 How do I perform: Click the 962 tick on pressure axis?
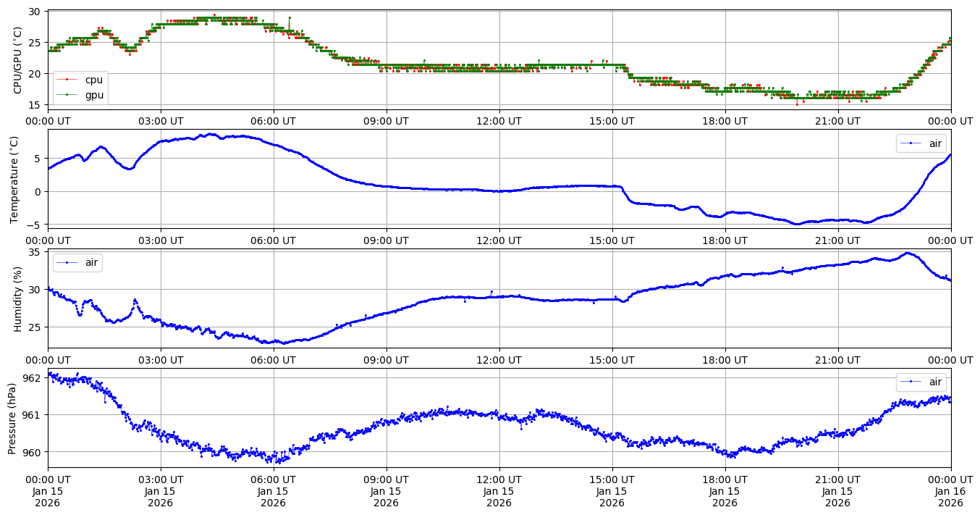coord(32,378)
